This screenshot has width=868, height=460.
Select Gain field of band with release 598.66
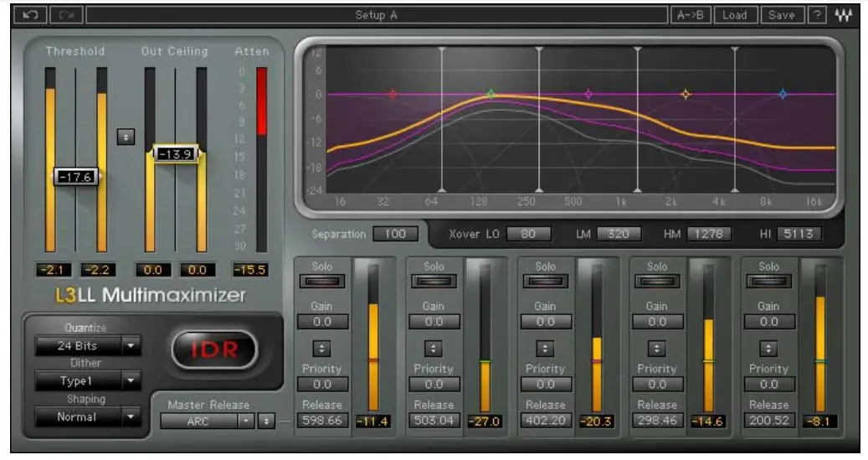tap(323, 322)
